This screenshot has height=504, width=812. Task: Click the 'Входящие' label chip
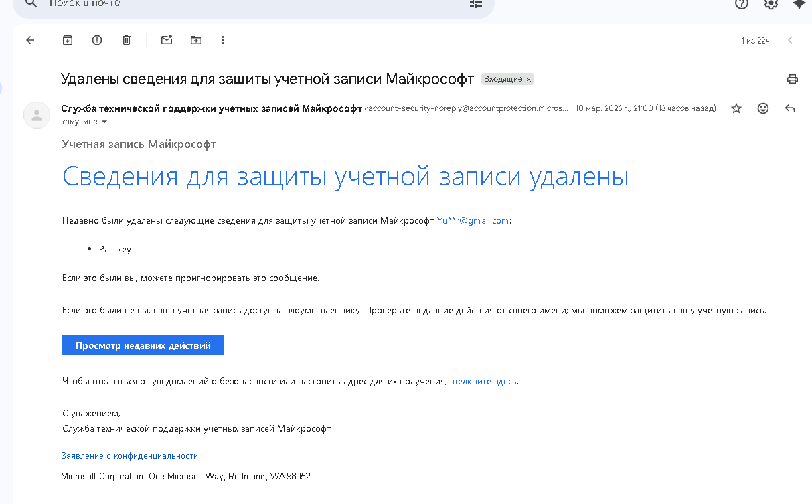point(503,79)
